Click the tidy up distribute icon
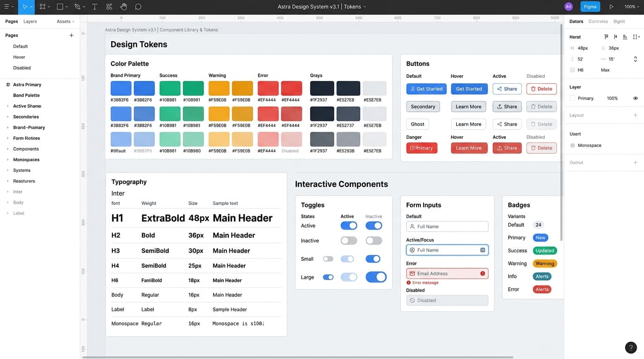The height and width of the screenshot is (359, 644). point(636,36)
